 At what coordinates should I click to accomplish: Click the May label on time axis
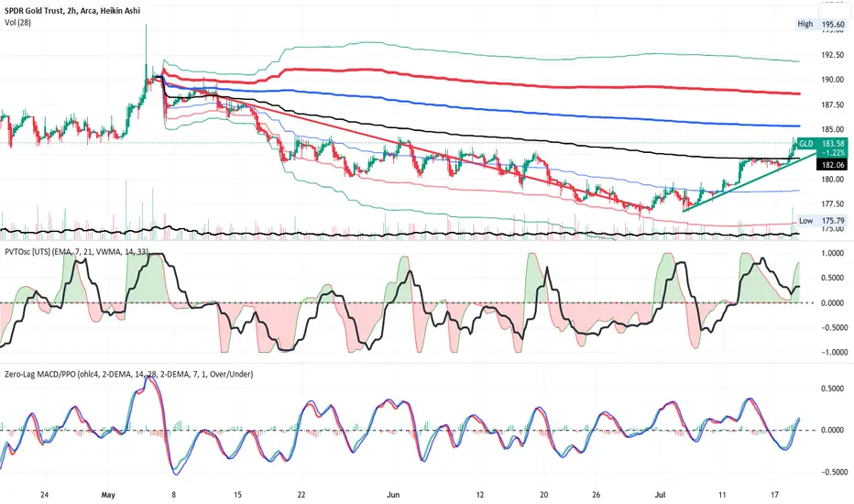click(x=108, y=495)
